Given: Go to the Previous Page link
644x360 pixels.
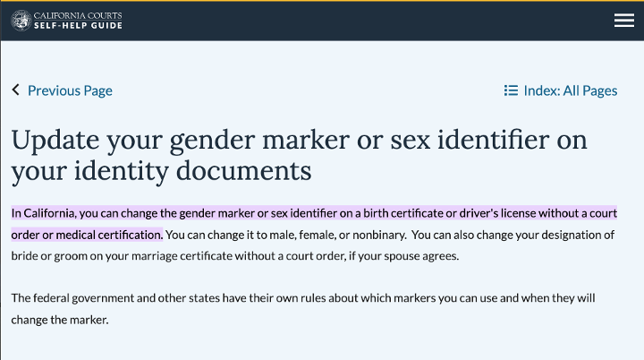Looking at the screenshot, I should (70, 90).
